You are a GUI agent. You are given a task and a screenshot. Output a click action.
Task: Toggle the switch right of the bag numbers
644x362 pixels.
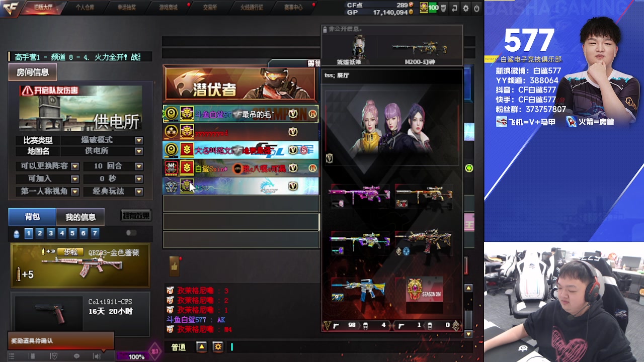[131, 233]
